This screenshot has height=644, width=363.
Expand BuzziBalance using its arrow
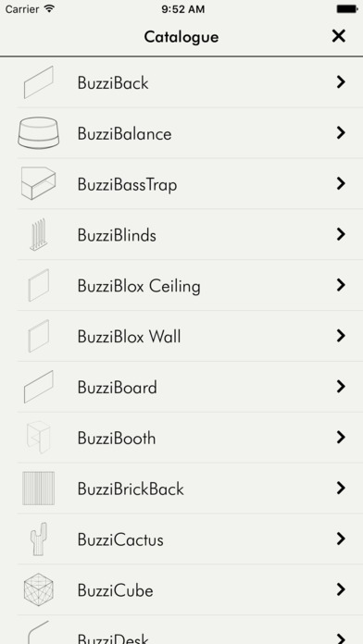[x=341, y=132]
